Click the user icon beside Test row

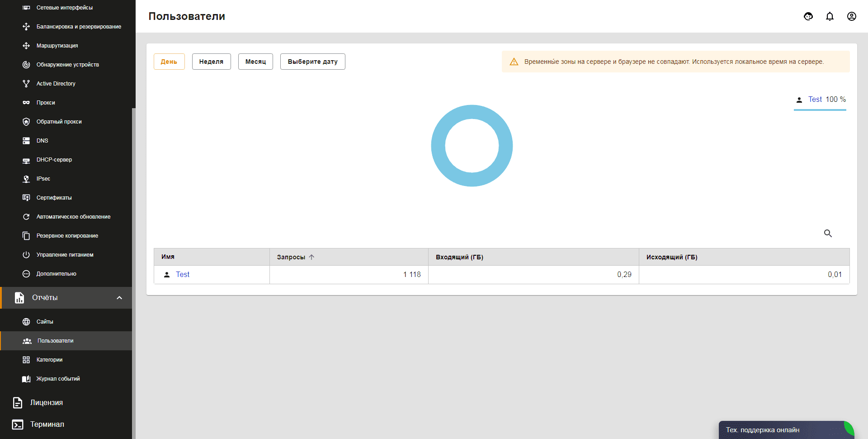(x=167, y=275)
